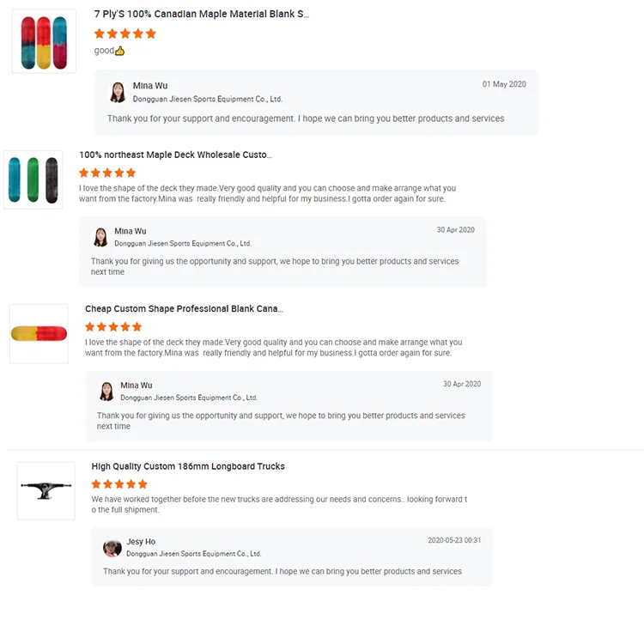Click the Mina Wu name dated 01 May 2020
The width and height of the screenshot is (644, 644).
(x=150, y=86)
